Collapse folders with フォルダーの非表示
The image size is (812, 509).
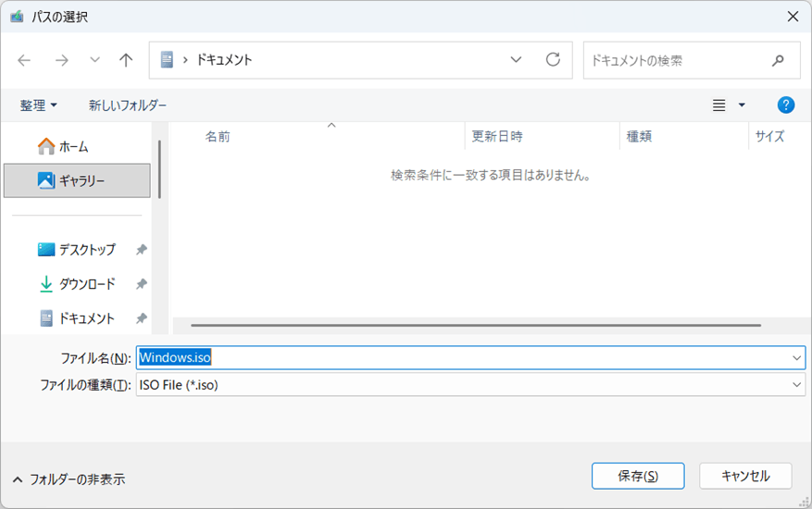[69, 479]
